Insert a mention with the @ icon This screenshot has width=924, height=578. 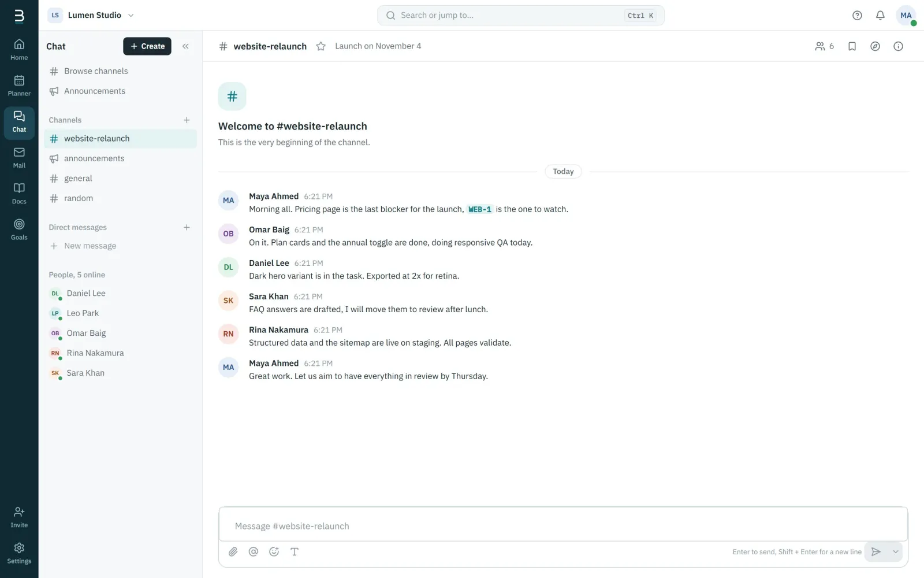(253, 551)
